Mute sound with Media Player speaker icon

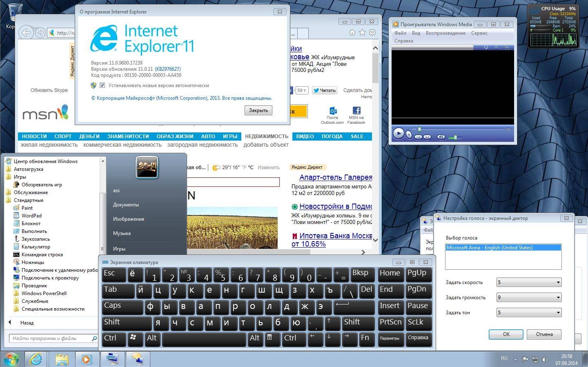click(441, 137)
